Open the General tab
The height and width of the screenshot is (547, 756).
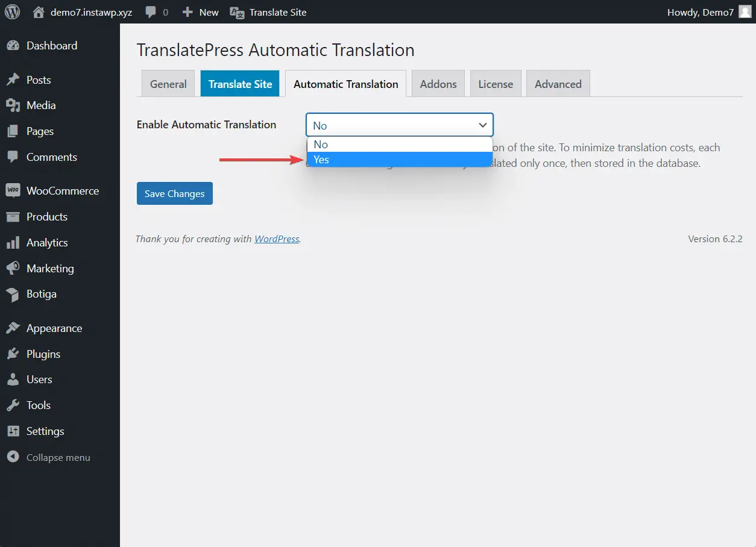click(168, 84)
